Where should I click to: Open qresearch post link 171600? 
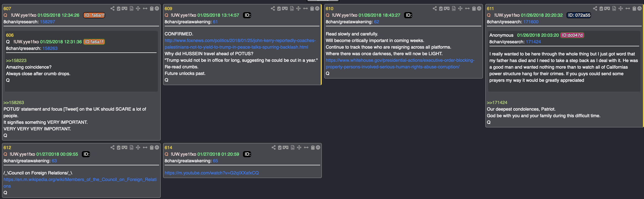point(531,22)
